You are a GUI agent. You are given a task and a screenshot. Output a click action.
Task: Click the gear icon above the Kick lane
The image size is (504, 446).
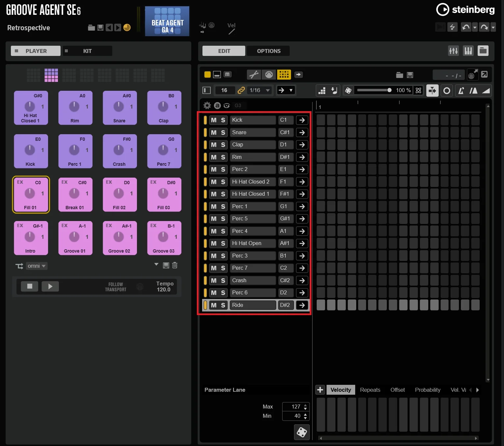point(207,105)
